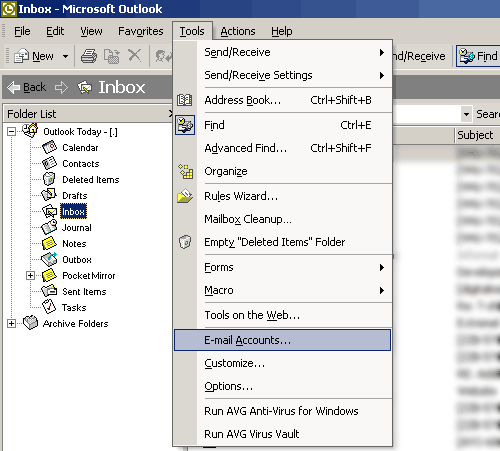The height and width of the screenshot is (451, 500).
Task: Choose E-mail Accounts from Tools menu
Action: 282,340
